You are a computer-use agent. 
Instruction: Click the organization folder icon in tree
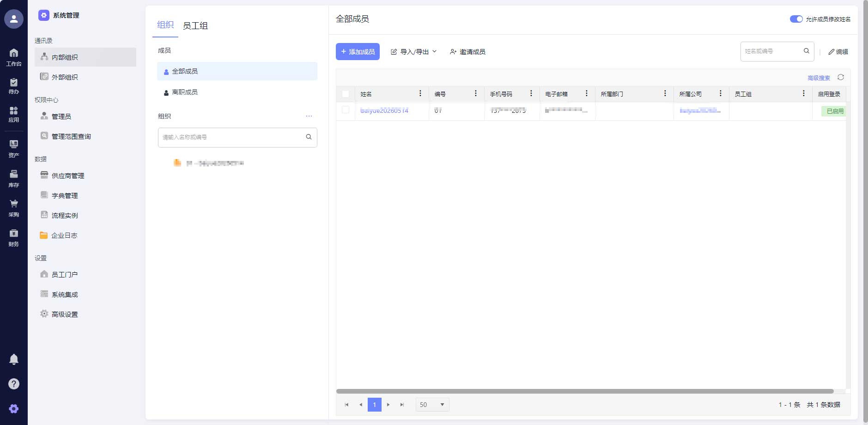pos(177,162)
